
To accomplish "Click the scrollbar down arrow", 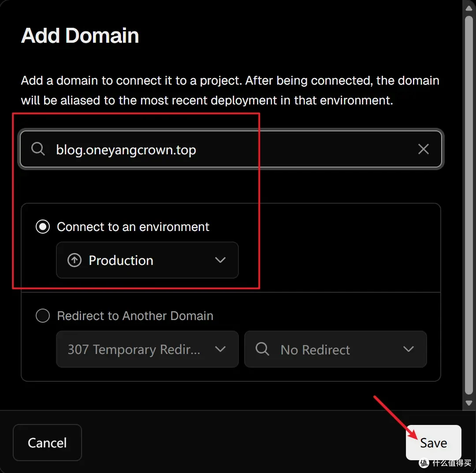I will (x=469, y=403).
